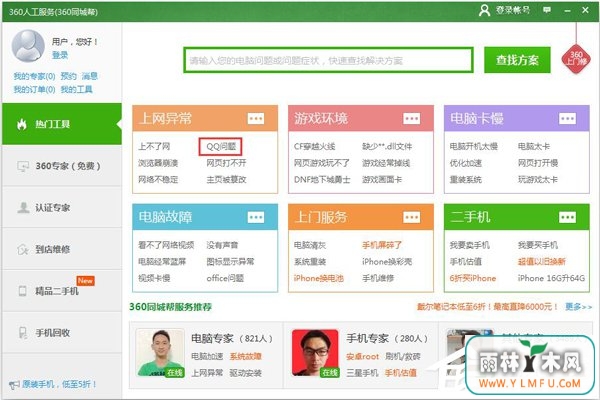Open the DNF地下城勇士 game fix
The height and width of the screenshot is (400, 600).
(322, 180)
